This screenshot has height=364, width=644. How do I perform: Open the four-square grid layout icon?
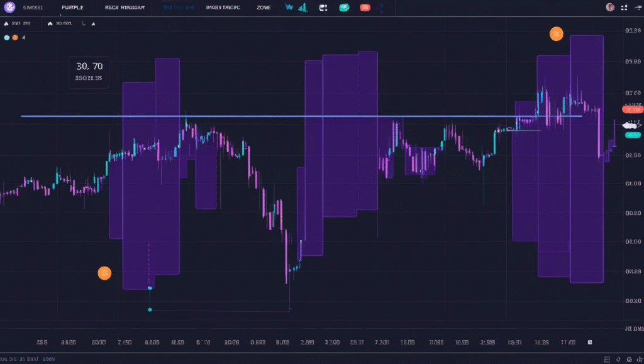click(625, 8)
